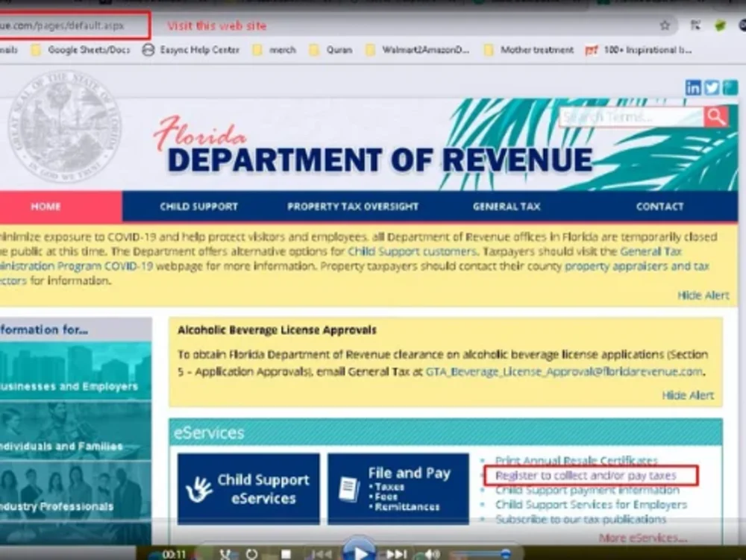Open the Walmart2AmazonD... bookmark folder
Viewport: 746px width, 560px height.
tap(417, 50)
